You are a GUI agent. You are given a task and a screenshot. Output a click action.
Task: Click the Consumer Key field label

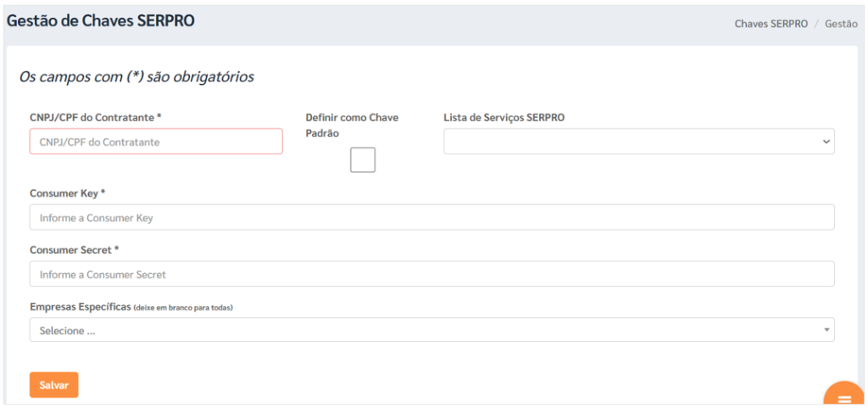click(x=68, y=193)
